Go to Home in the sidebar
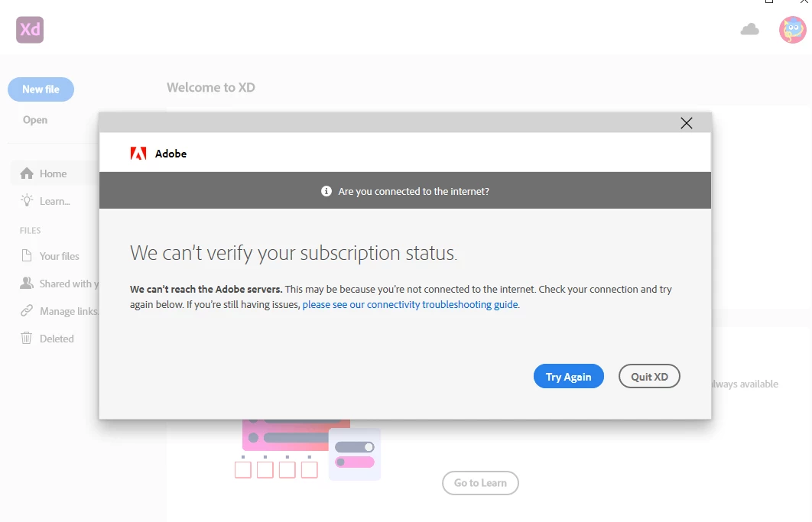This screenshot has width=812, height=522. coord(54,173)
